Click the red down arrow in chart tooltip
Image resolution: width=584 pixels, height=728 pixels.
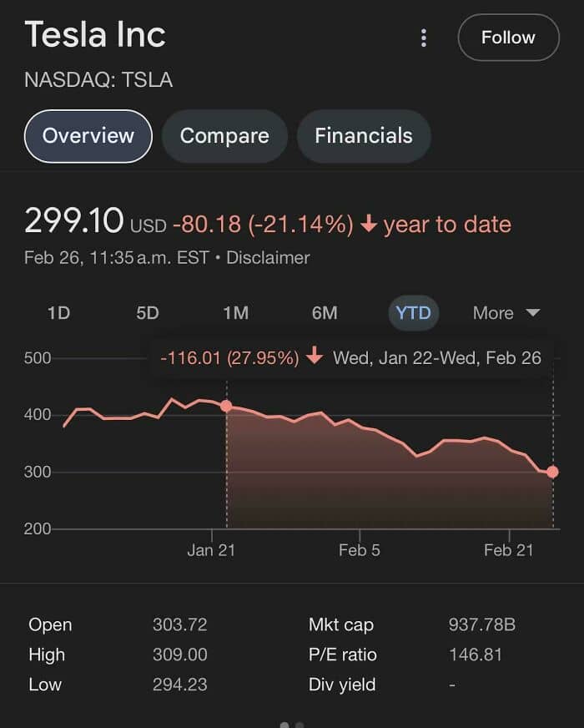coord(315,358)
